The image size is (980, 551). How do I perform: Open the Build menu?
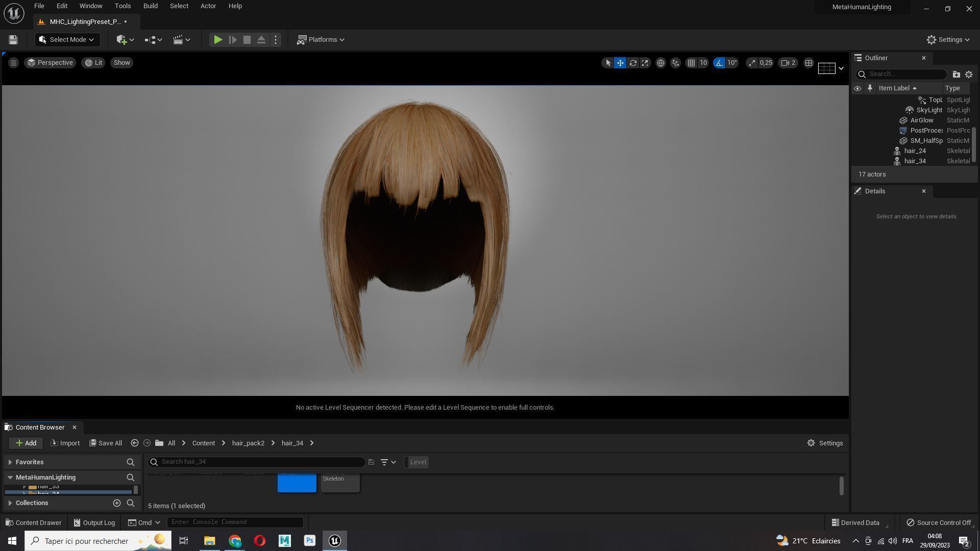coord(150,6)
